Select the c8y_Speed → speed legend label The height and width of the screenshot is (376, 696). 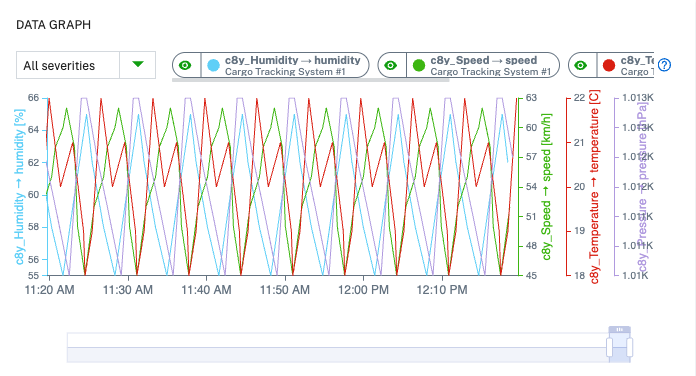[x=484, y=60]
